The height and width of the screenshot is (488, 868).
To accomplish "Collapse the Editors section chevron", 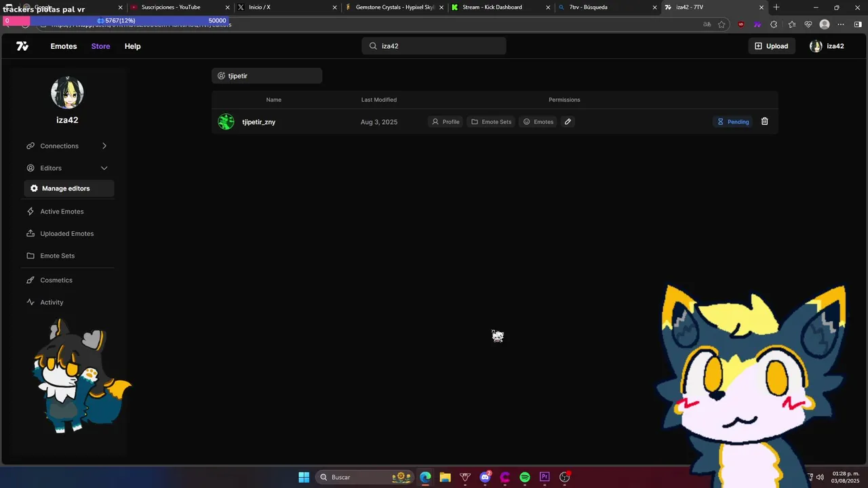I will coord(104,168).
